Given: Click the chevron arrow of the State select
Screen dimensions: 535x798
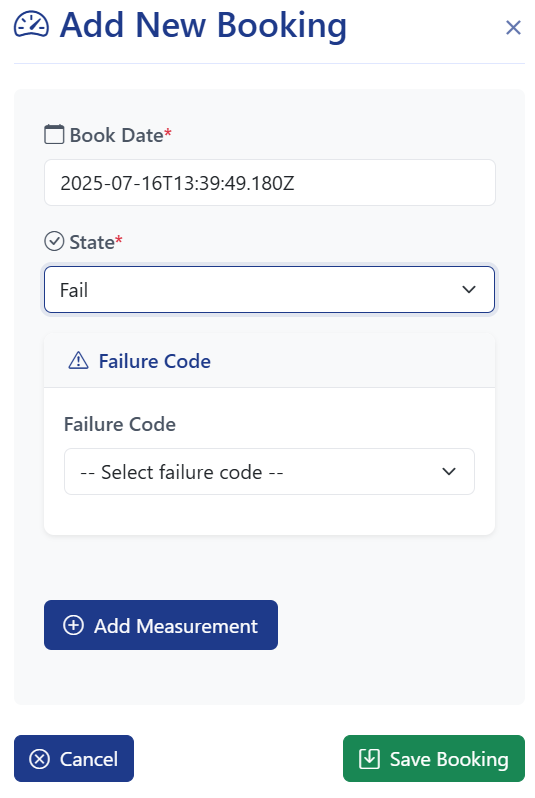Looking at the screenshot, I should (468, 290).
